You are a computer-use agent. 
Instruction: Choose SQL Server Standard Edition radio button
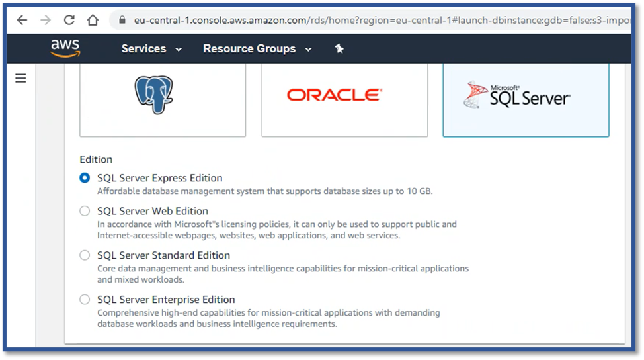85,255
